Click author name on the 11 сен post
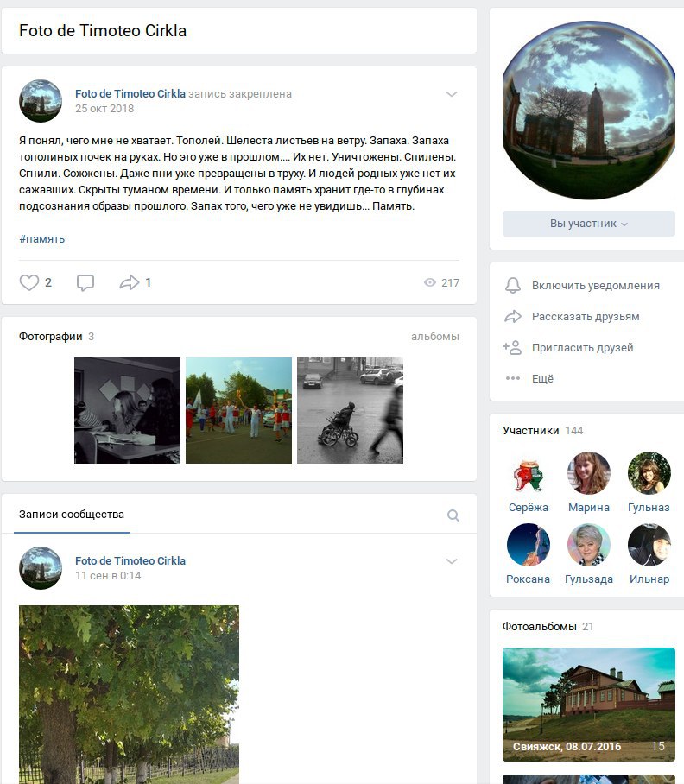This screenshot has width=684, height=784. click(x=130, y=560)
